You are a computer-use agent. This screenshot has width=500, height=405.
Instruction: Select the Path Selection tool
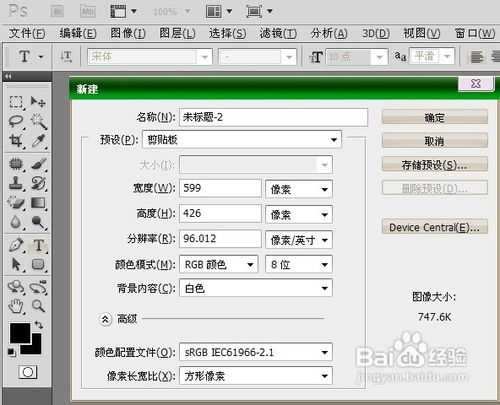(16, 264)
